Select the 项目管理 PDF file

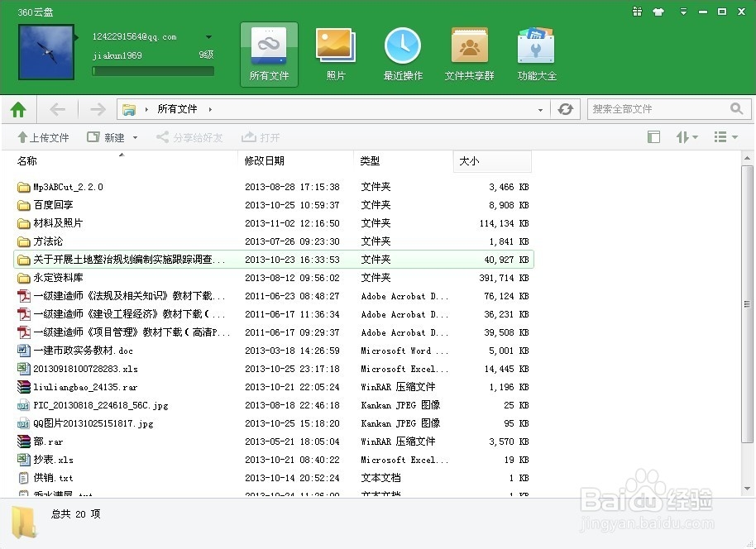pos(274,332)
